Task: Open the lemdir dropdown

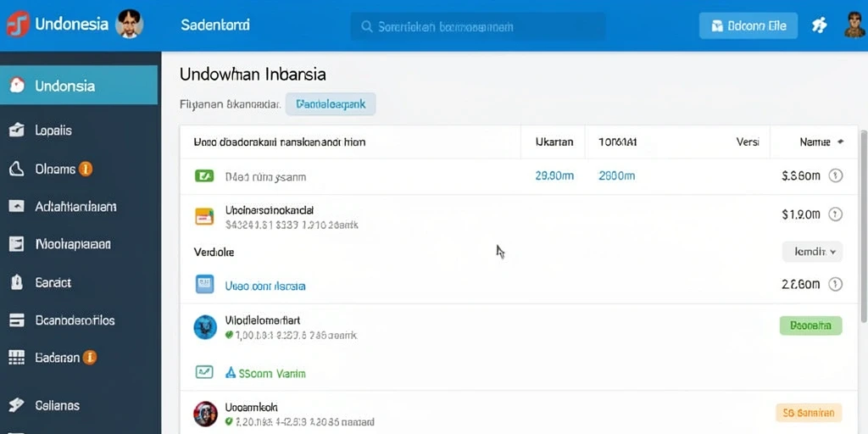Action: click(x=812, y=252)
